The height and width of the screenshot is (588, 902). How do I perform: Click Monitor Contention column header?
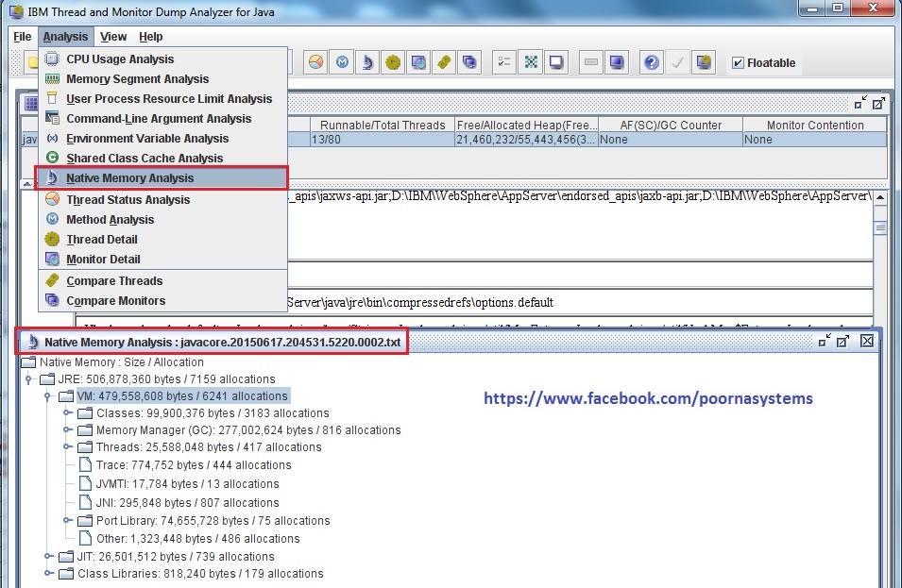tap(814, 125)
